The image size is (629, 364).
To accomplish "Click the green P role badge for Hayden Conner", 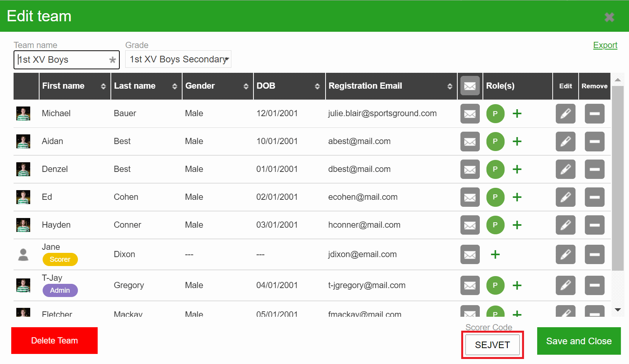I will click(x=495, y=225).
